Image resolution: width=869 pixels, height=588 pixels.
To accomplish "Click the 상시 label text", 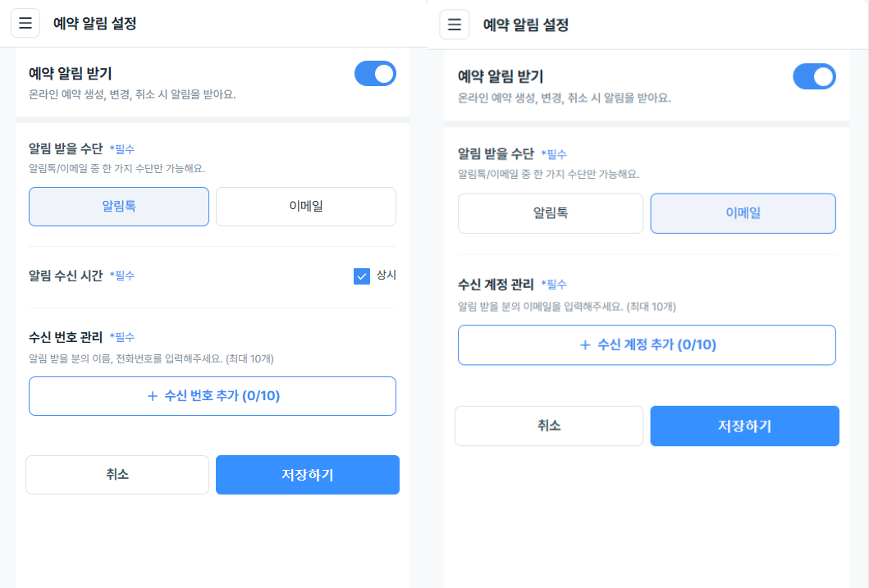I will point(386,276).
